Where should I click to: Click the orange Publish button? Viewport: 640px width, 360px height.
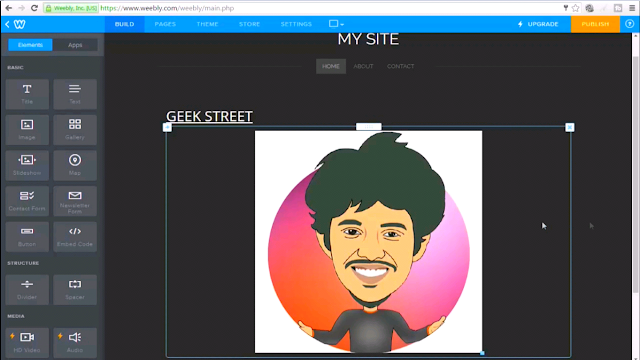click(x=595, y=24)
